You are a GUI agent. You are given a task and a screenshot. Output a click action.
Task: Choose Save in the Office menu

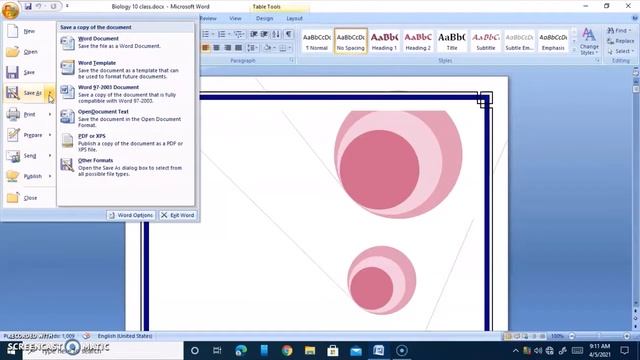(x=29, y=72)
